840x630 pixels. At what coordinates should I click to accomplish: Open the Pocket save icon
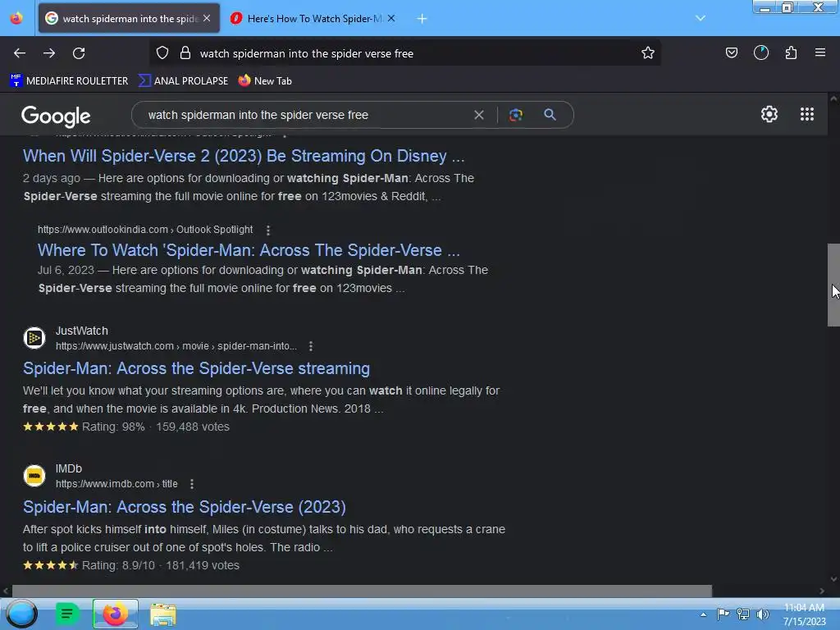(x=731, y=52)
